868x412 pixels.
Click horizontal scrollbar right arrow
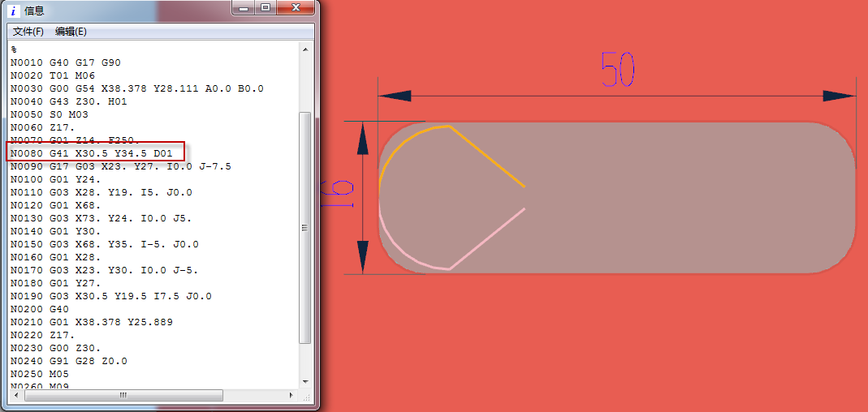(291, 396)
